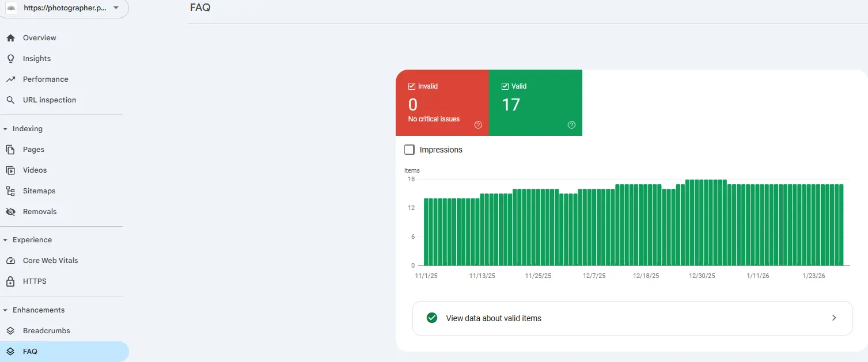Click a chart bar near 12/30/25
Screen dimensions: 868x362
[x=703, y=224]
